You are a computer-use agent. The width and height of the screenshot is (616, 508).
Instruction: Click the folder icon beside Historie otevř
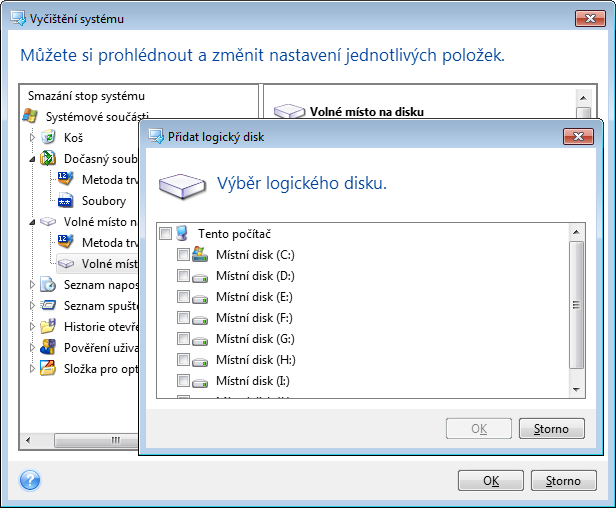(48, 326)
